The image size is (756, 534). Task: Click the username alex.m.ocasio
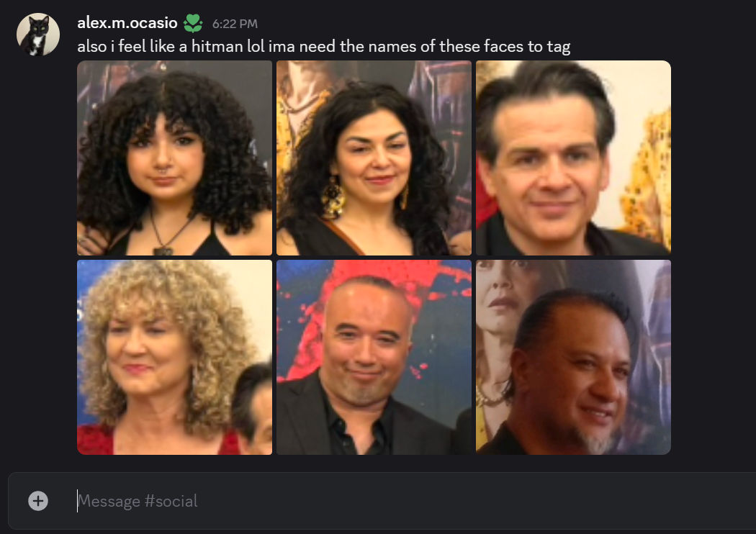tap(127, 22)
